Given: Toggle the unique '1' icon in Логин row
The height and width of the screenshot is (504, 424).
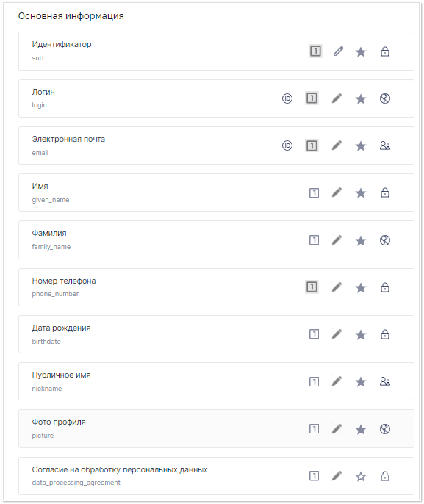Looking at the screenshot, I should pyautogui.click(x=312, y=98).
